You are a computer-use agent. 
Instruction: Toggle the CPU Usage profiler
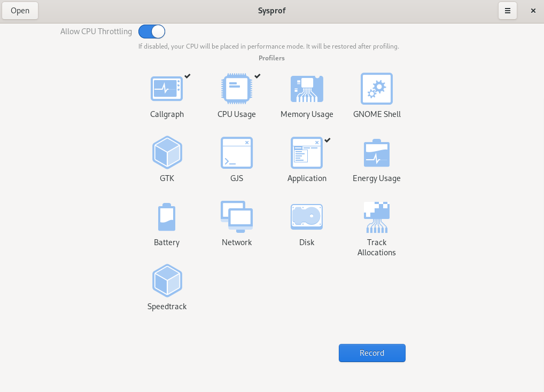[x=237, y=89]
